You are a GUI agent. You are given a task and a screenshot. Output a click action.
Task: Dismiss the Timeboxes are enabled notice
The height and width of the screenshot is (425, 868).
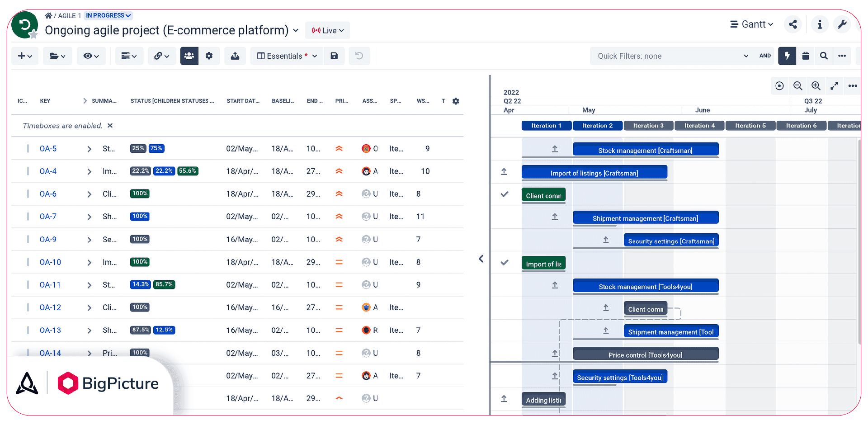click(110, 126)
